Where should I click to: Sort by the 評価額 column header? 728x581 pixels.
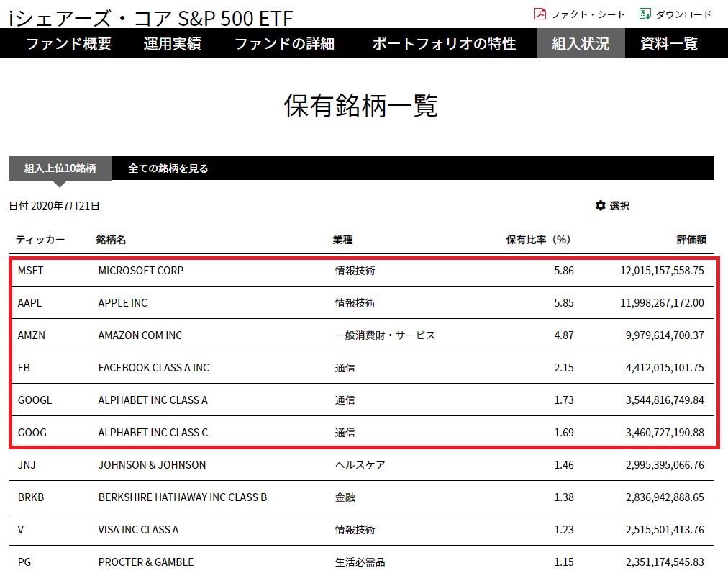click(x=691, y=240)
